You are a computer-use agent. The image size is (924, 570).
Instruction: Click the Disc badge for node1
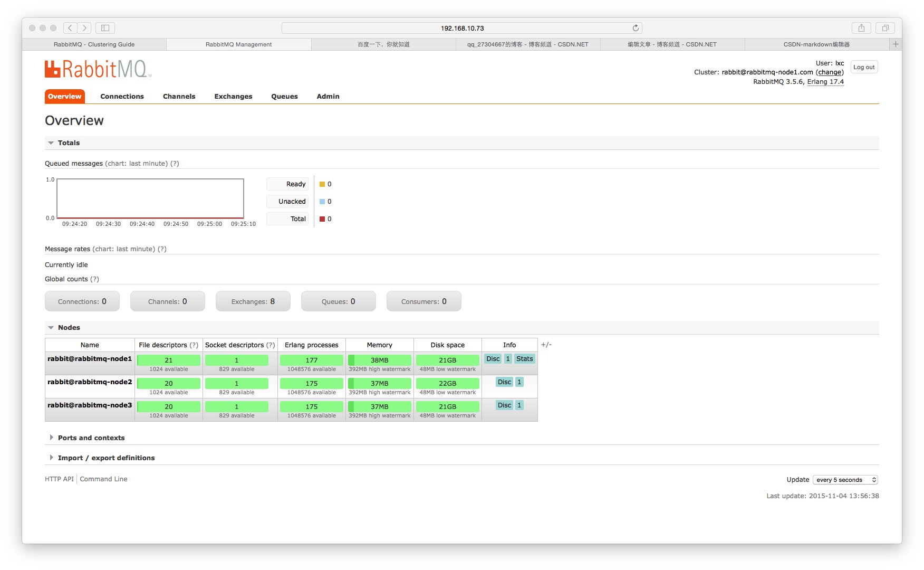[x=493, y=359]
